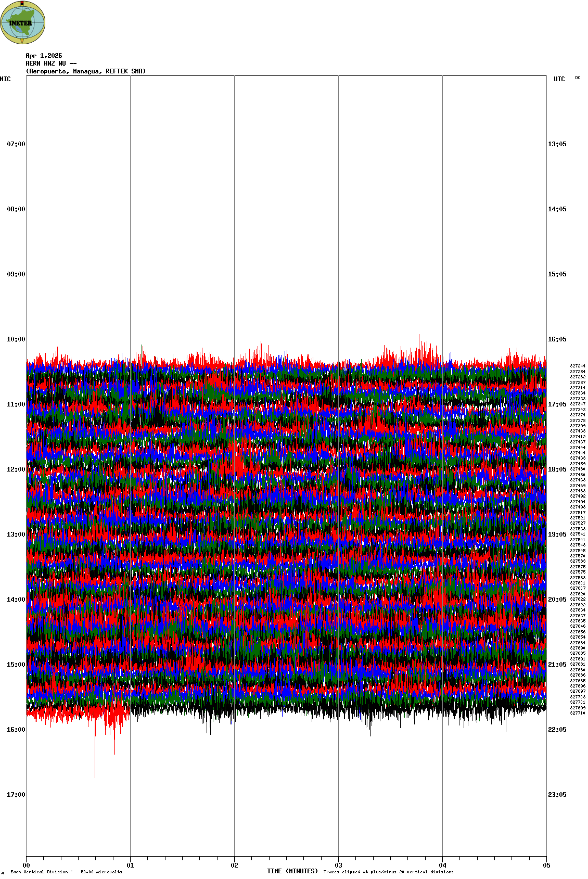Select the AERN HNZ NU station code
Image resolution: width=588 pixels, height=879 pixels.
coord(51,63)
